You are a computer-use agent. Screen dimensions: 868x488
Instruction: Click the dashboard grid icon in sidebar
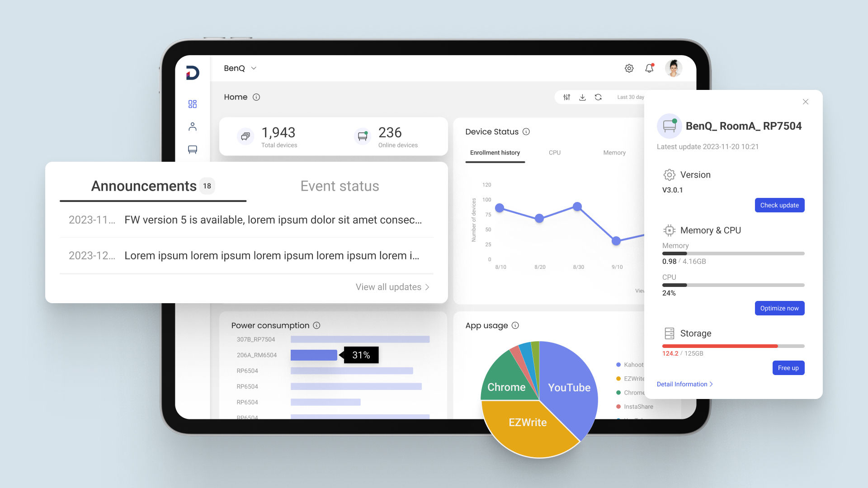click(192, 103)
